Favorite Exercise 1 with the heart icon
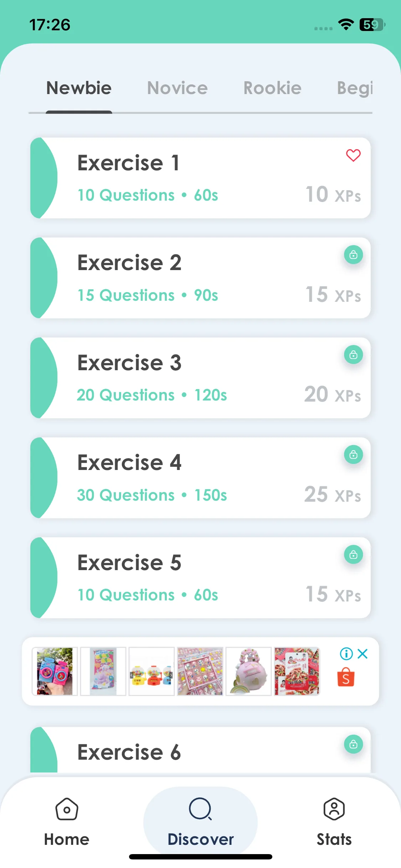Image resolution: width=401 pixels, height=868 pixels. (353, 155)
